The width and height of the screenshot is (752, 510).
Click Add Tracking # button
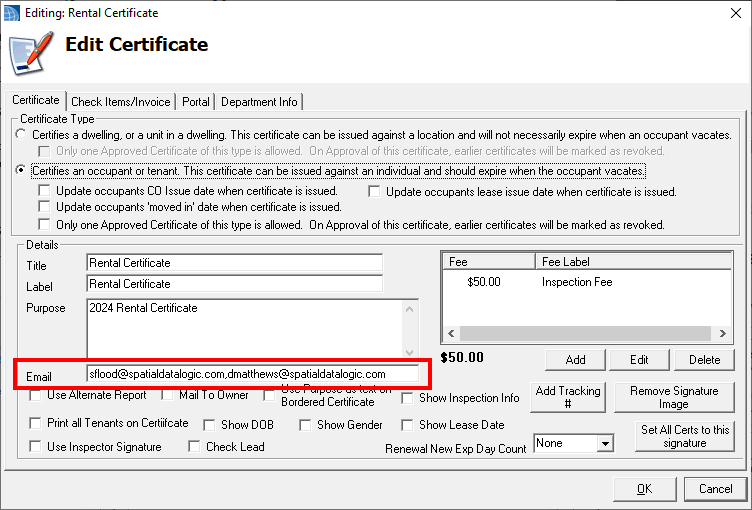point(568,397)
